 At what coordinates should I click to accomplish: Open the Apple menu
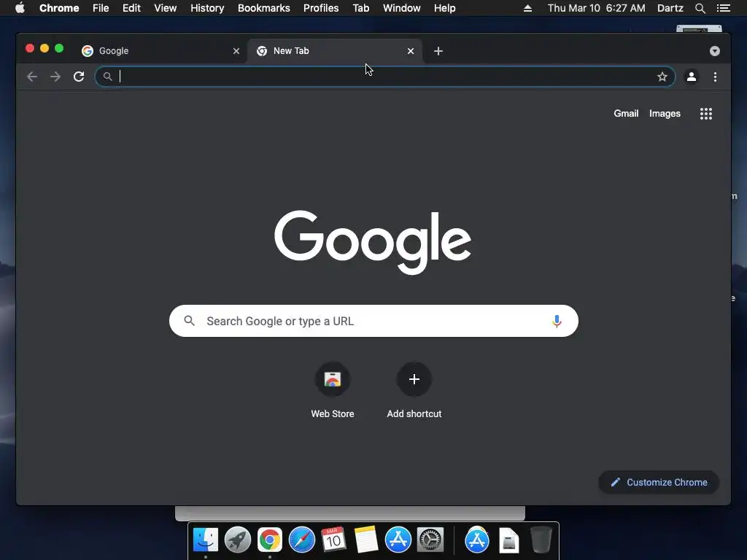click(20, 8)
